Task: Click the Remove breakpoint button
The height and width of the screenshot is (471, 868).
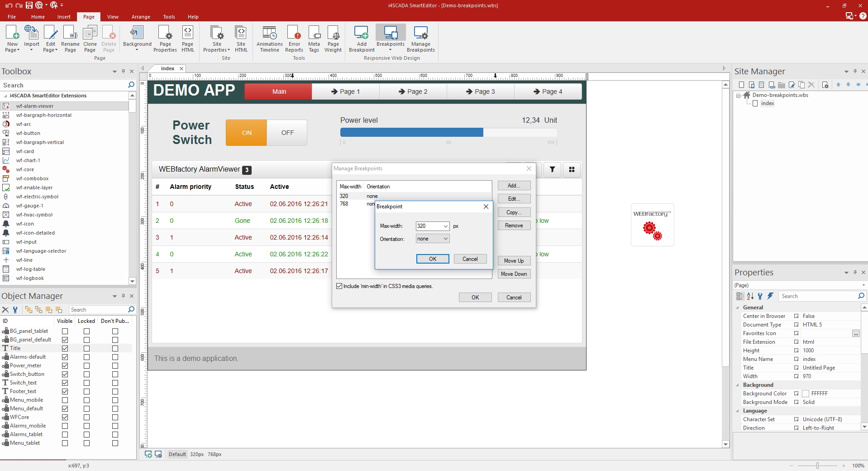Action: [x=514, y=226]
